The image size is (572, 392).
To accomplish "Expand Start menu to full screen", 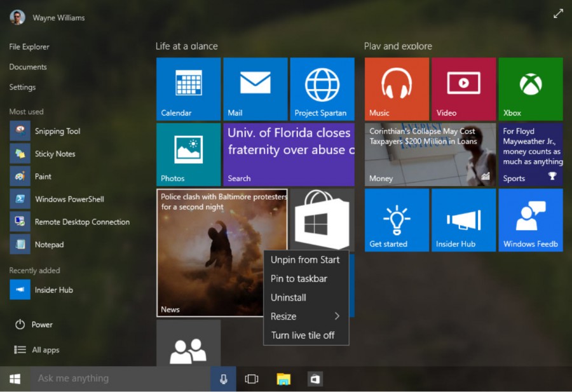I will 558,13.
